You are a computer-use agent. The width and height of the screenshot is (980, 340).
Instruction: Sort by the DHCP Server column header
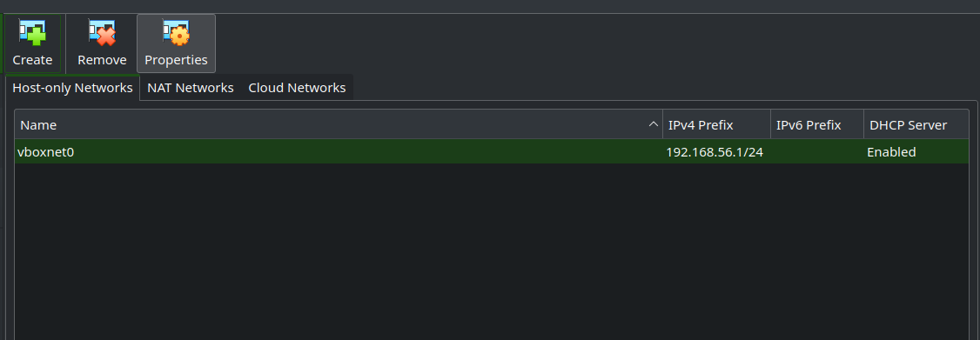point(916,125)
